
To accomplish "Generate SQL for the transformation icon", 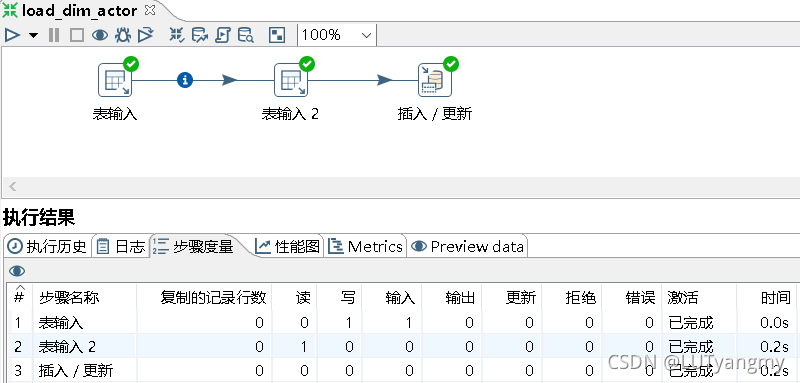I will click(x=223, y=35).
